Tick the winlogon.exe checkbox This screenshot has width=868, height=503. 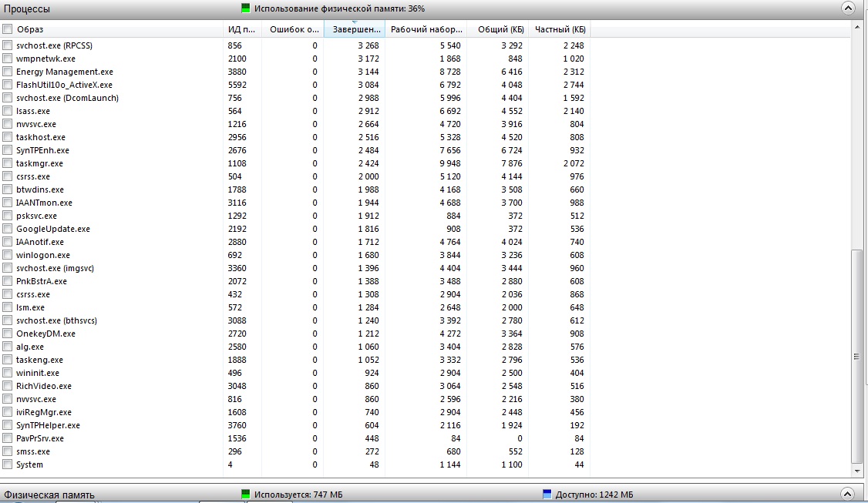[x=7, y=255]
